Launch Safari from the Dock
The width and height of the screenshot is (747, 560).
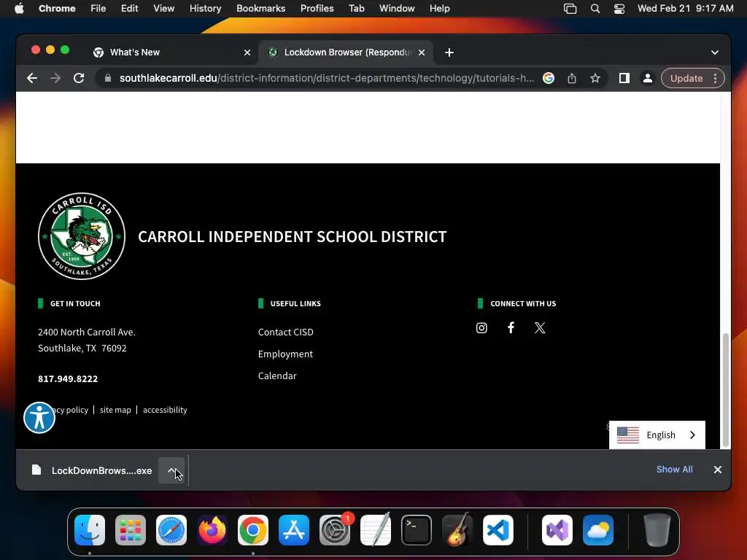coord(171,530)
